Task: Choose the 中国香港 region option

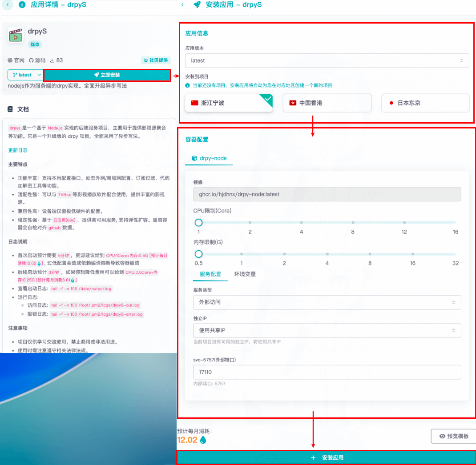Action: click(x=327, y=103)
